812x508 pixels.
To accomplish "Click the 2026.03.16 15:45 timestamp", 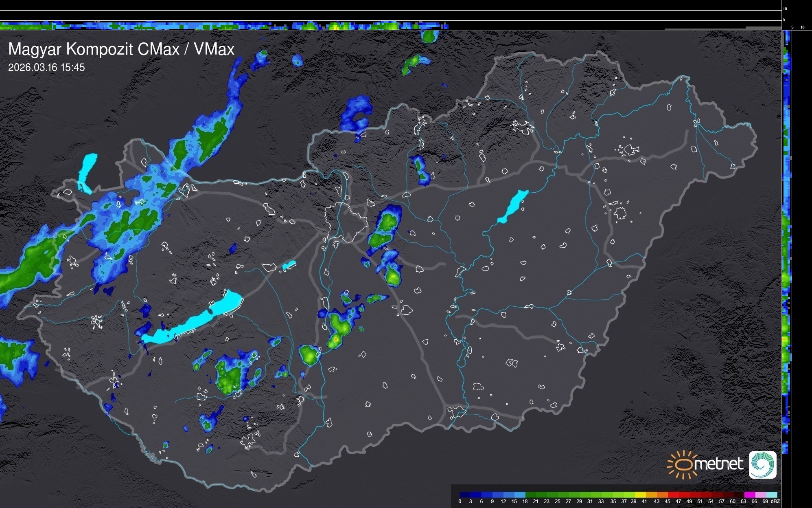I will [46, 68].
